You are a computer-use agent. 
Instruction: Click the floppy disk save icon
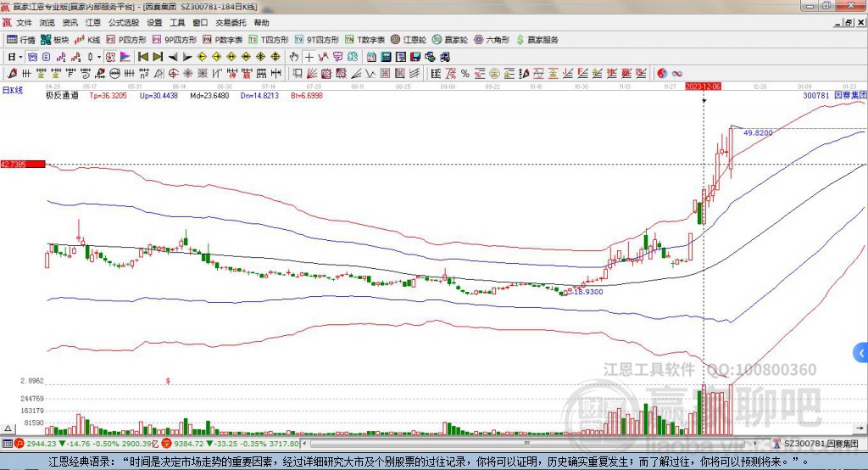tap(415, 57)
